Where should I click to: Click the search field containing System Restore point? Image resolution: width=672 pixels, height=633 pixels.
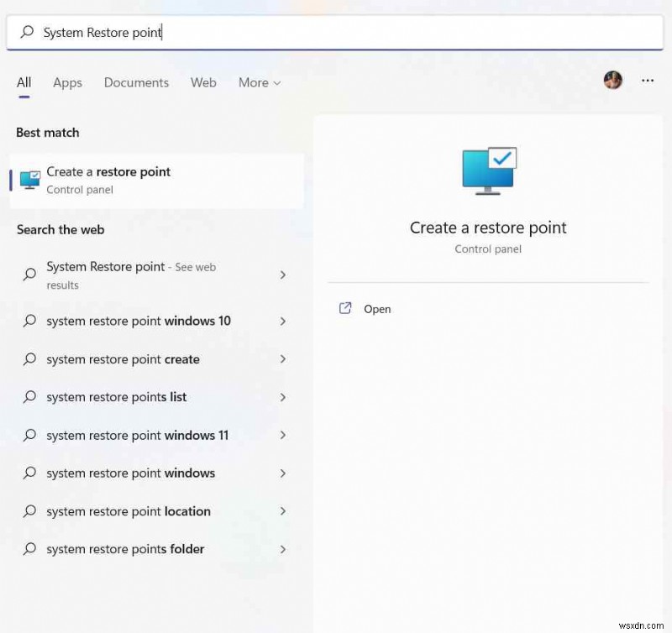334,33
